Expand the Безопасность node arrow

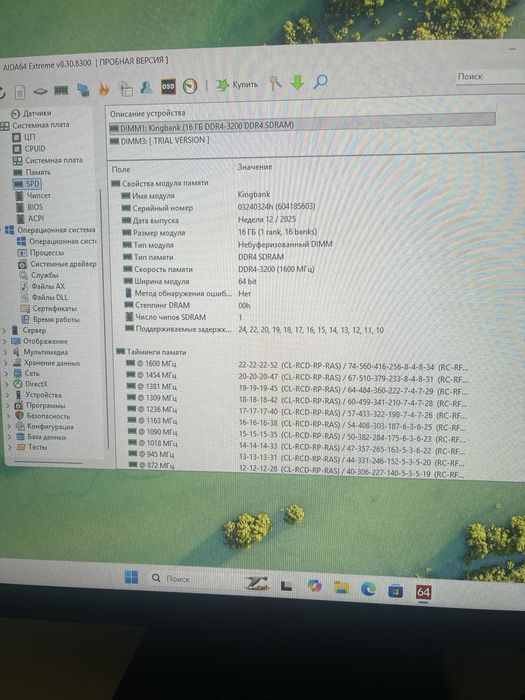9,416
